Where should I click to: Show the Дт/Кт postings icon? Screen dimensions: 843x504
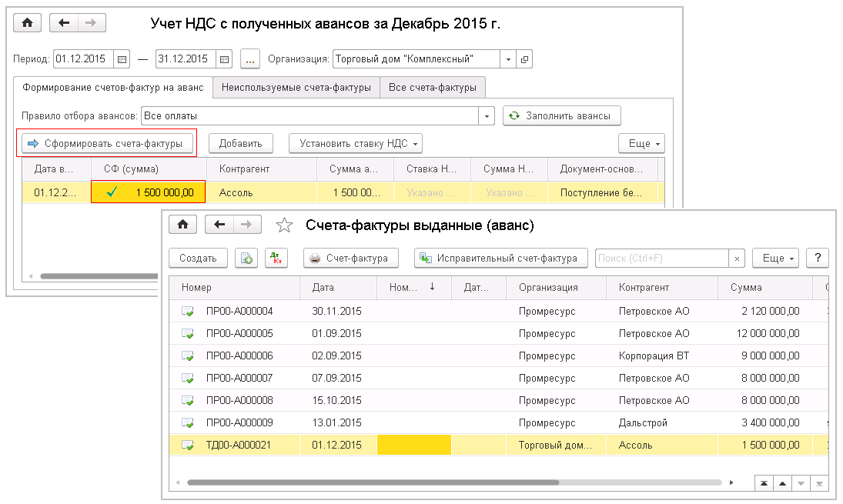pyautogui.click(x=276, y=259)
